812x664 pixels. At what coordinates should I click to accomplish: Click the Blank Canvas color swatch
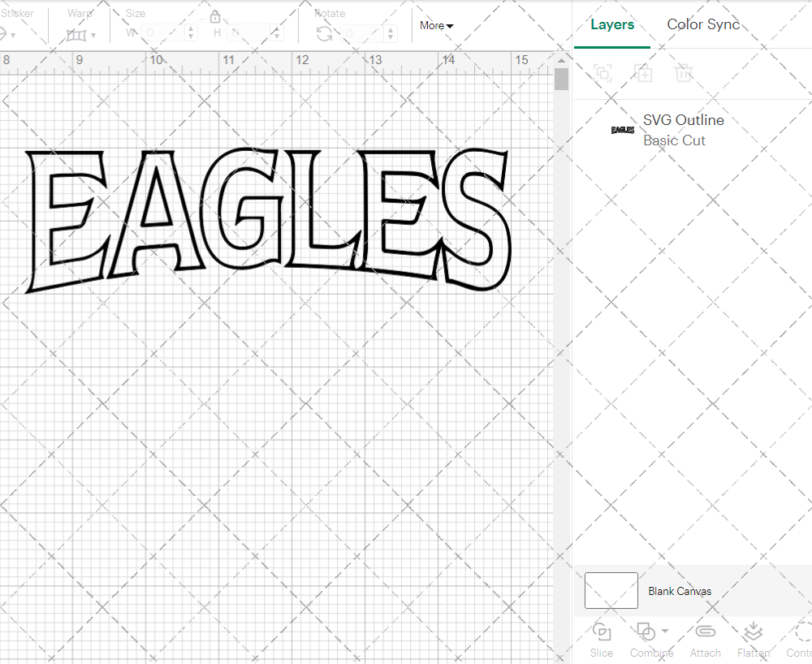coord(611,591)
